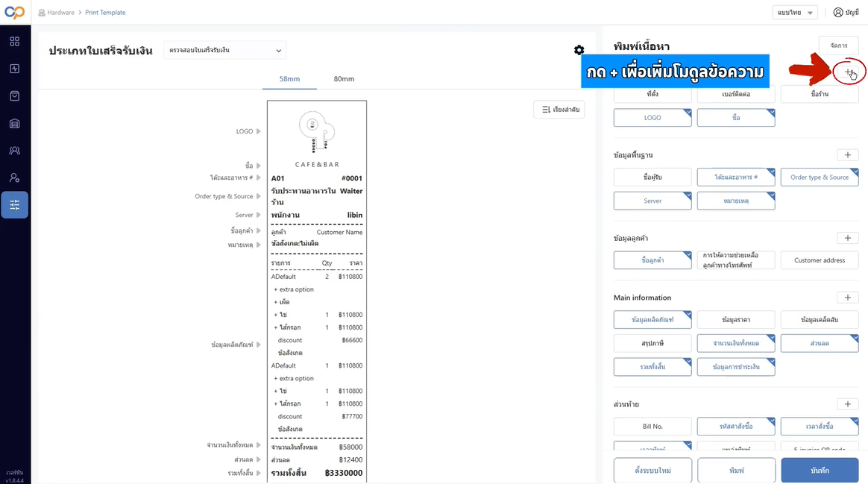Switch to the 58mm tab
868x484 pixels.
pyautogui.click(x=289, y=79)
